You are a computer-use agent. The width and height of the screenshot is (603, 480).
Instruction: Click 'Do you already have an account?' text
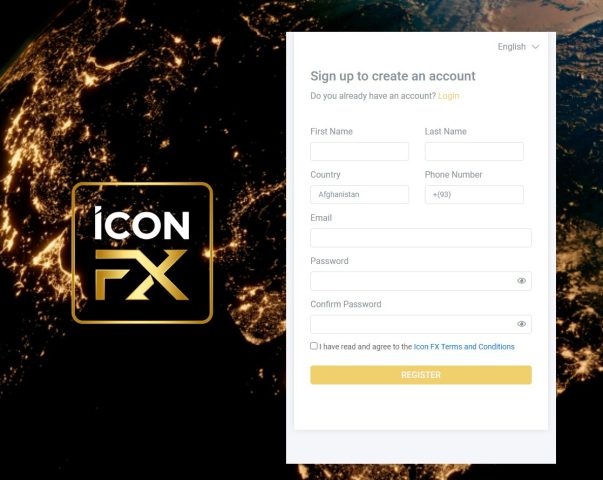tap(373, 96)
